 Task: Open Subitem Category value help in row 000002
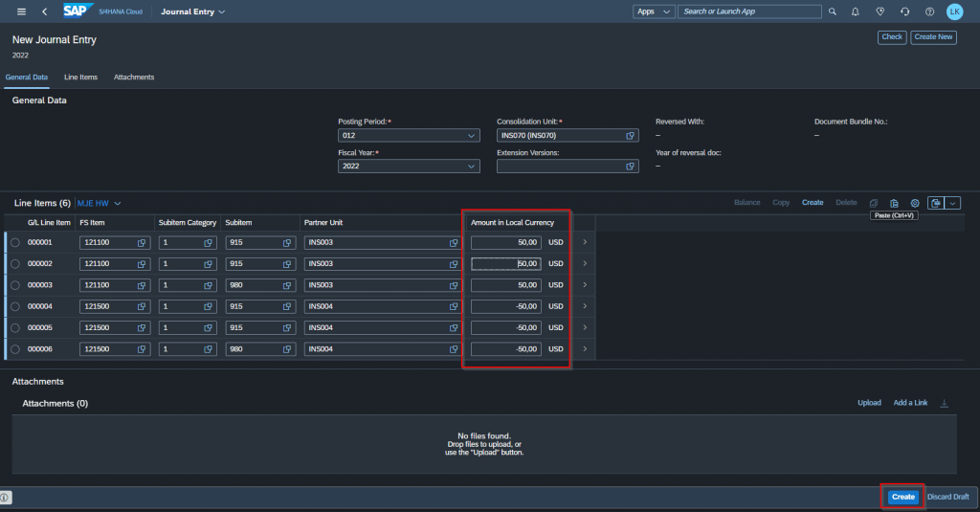tap(208, 264)
